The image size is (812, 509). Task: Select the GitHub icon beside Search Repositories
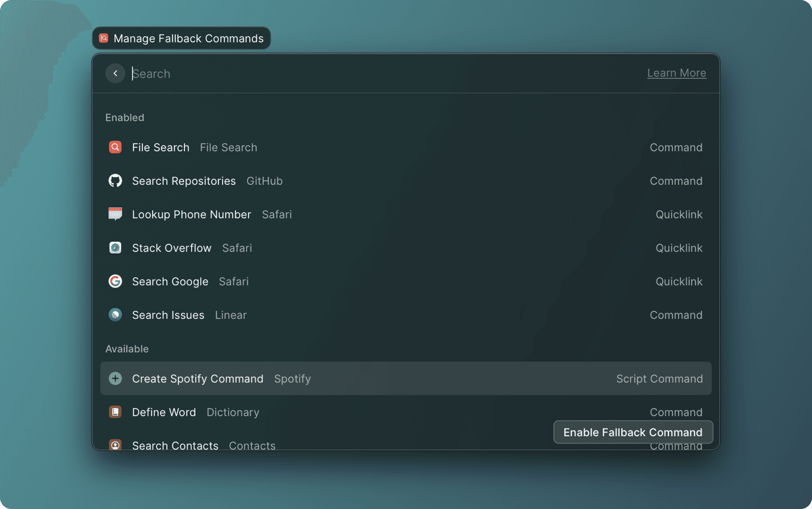tap(115, 181)
